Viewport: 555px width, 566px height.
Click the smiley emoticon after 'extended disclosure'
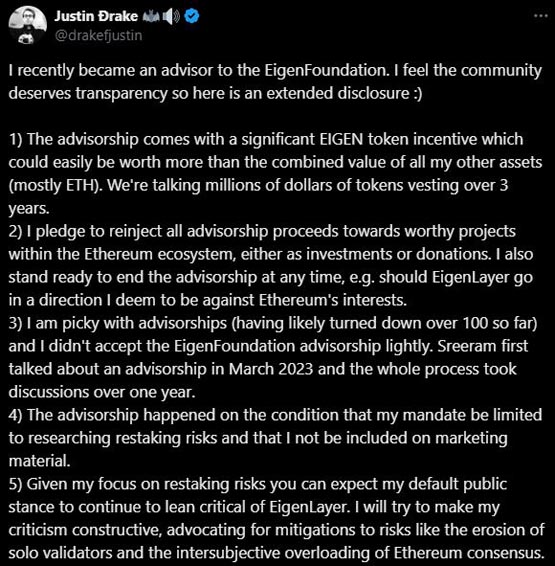[x=416, y=93]
